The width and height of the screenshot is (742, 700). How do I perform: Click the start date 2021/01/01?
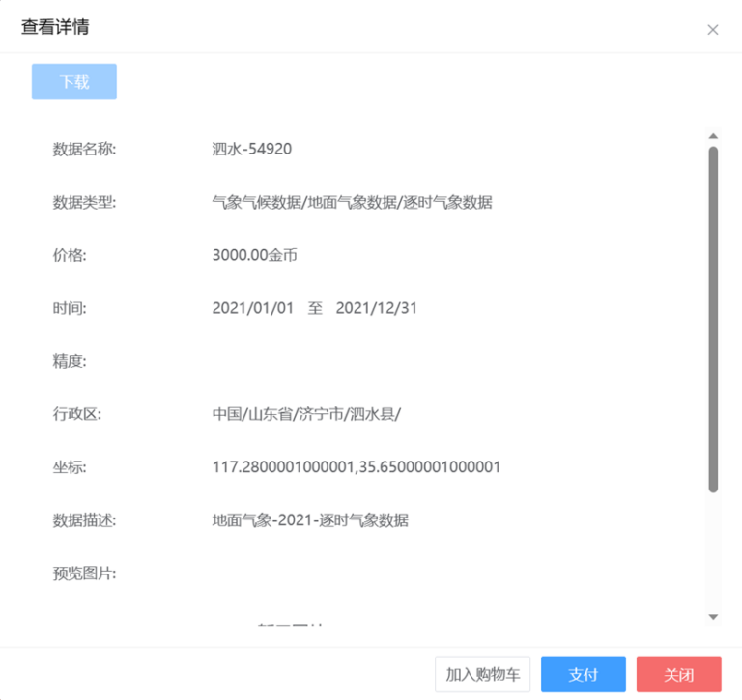[x=252, y=308]
